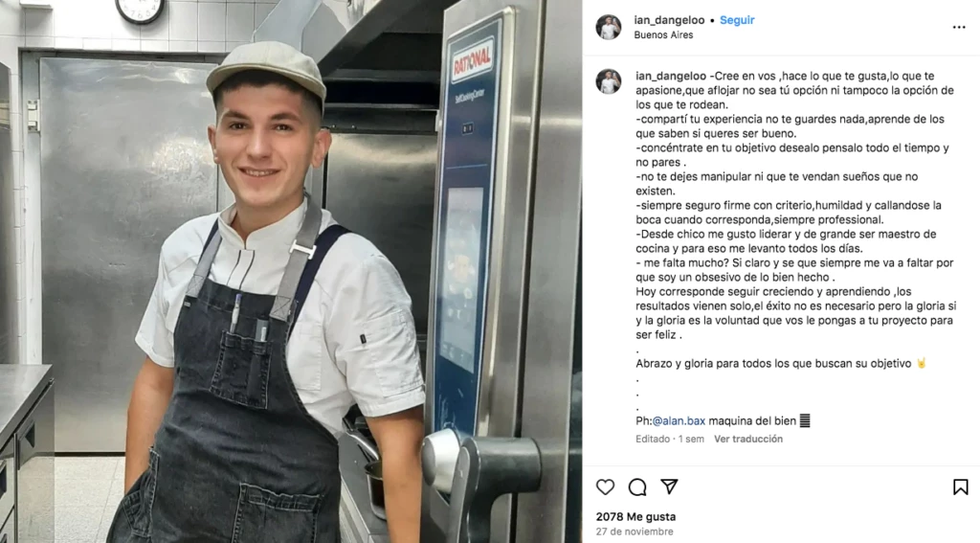Screen dimensions: 980x543
Task: Click the wall clock in the photo
Action: pyautogui.click(x=140, y=11)
